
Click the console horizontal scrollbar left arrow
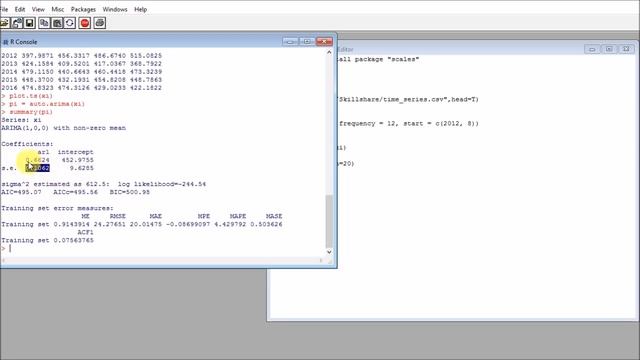pos(4,260)
